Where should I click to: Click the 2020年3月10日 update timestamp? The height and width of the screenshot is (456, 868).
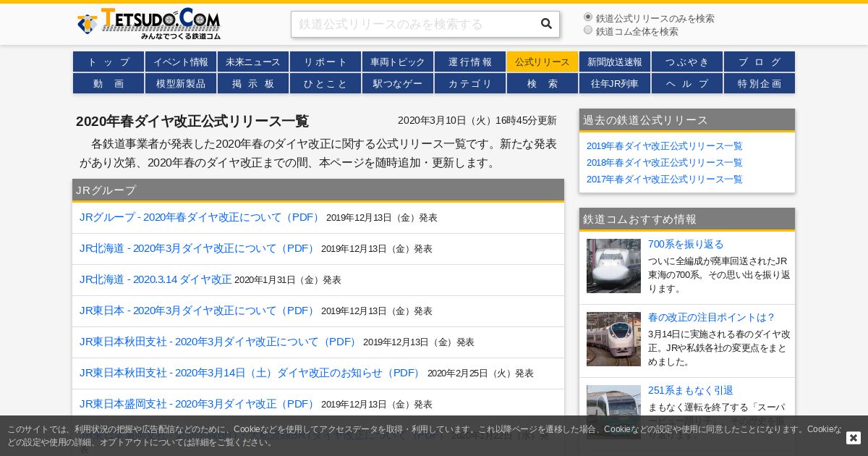click(477, 120)
